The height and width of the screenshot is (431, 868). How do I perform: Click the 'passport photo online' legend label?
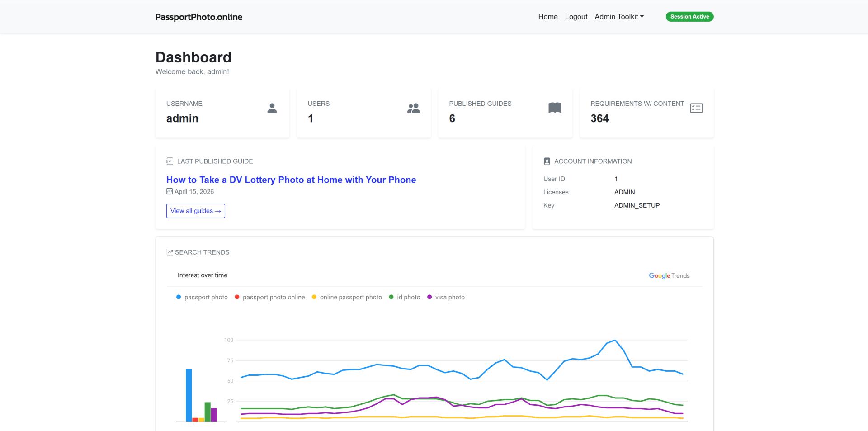click(x=274, y=297)
